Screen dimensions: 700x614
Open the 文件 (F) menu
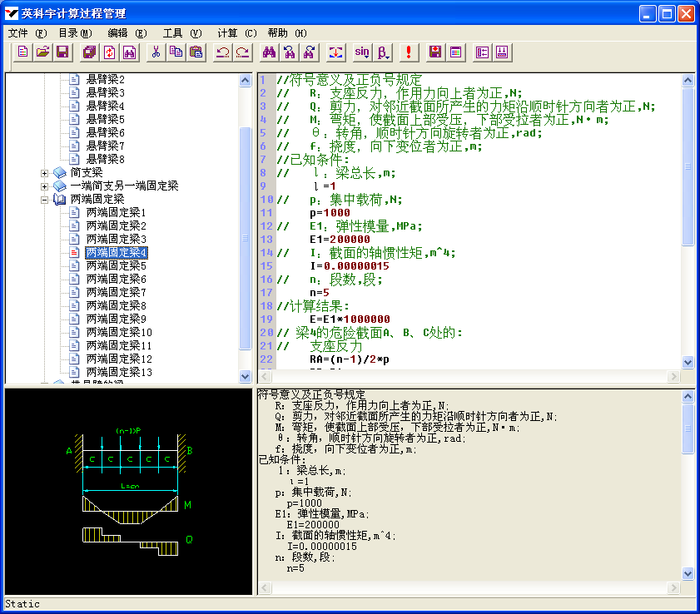tap(27, 33)
